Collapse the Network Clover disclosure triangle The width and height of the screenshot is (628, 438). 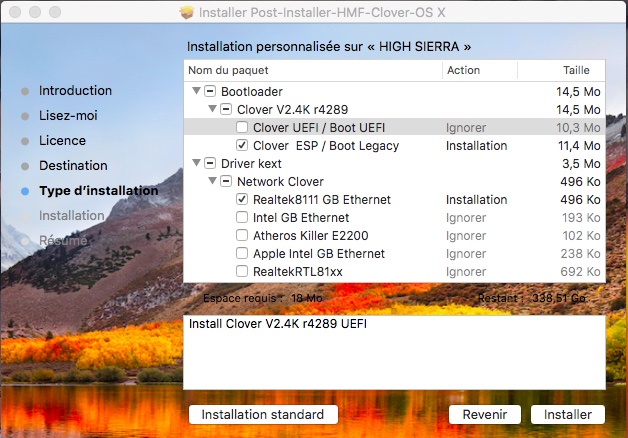pos(212,181)
